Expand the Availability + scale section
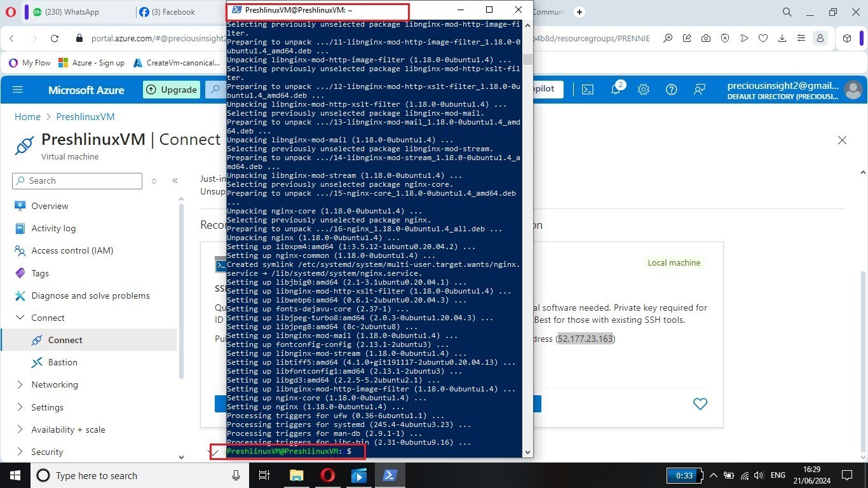 [x=19, y=430]
